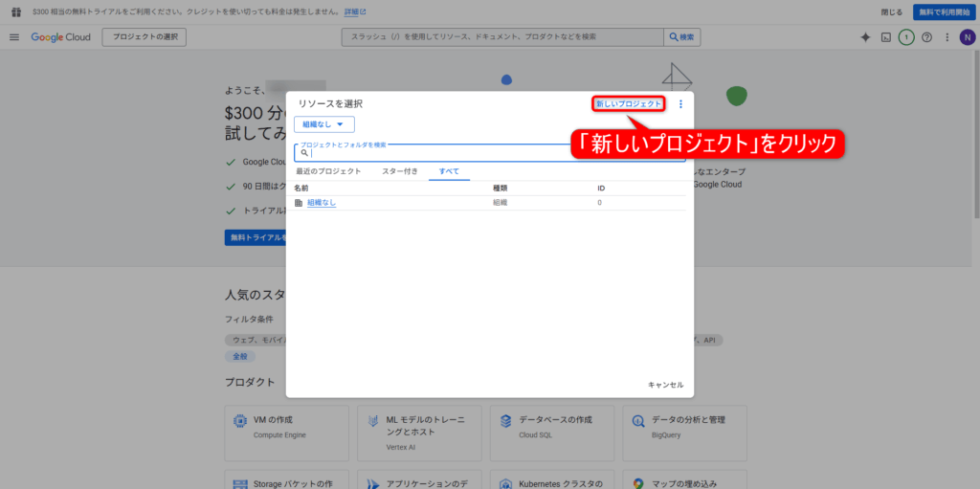Image resolution: width=980 pixels, height=489 pixels.
Task: Click the 無料で利用開始 button
Action: coord(943,11)
